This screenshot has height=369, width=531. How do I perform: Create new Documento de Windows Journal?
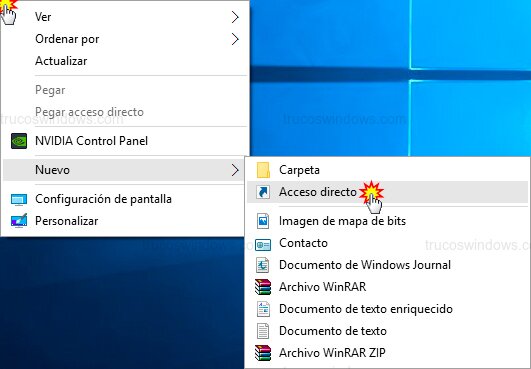point(387,265)
